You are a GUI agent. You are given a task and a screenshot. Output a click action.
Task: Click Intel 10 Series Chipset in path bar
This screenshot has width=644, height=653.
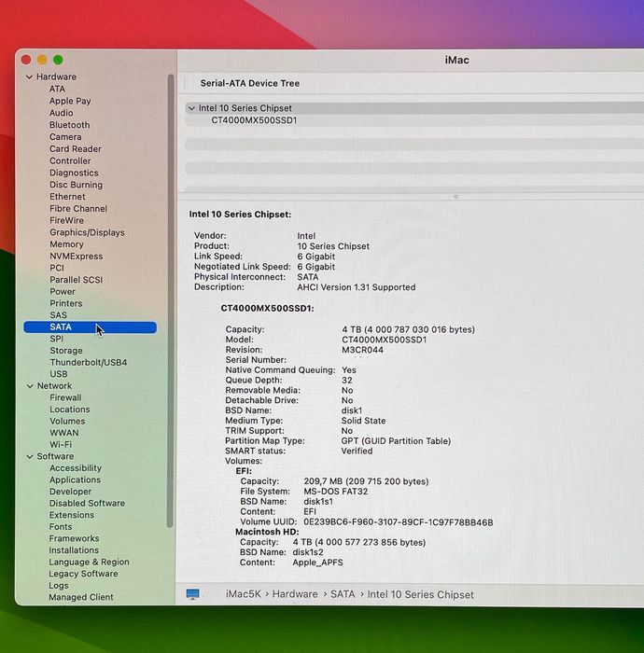pos(420,595)
